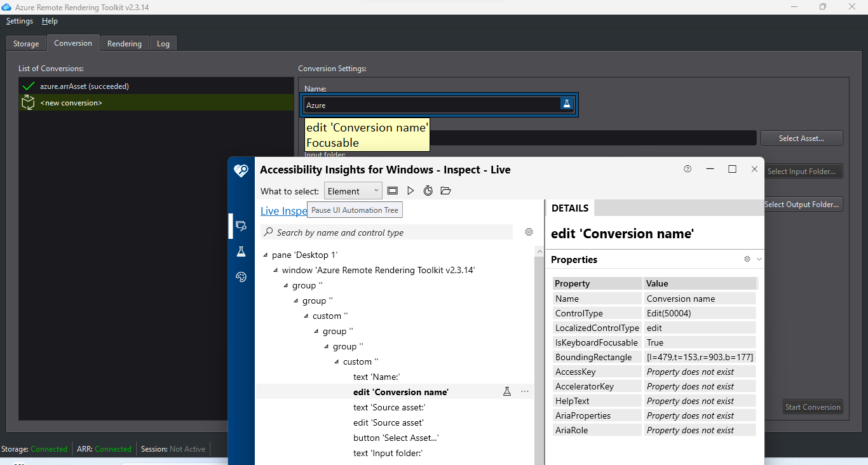This screenshot has height=465, width=868.
Task: Run tests via the flask on 'Conversion name' row
Action: (507, 392)
